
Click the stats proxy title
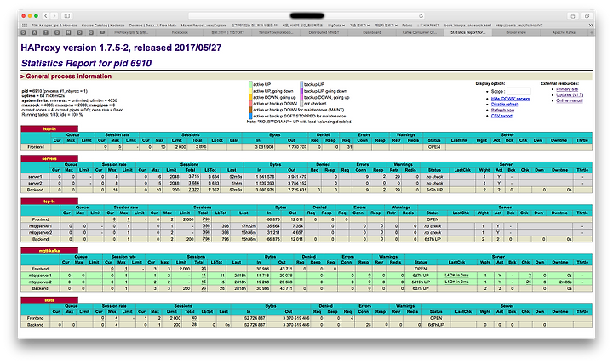[49, 300]
